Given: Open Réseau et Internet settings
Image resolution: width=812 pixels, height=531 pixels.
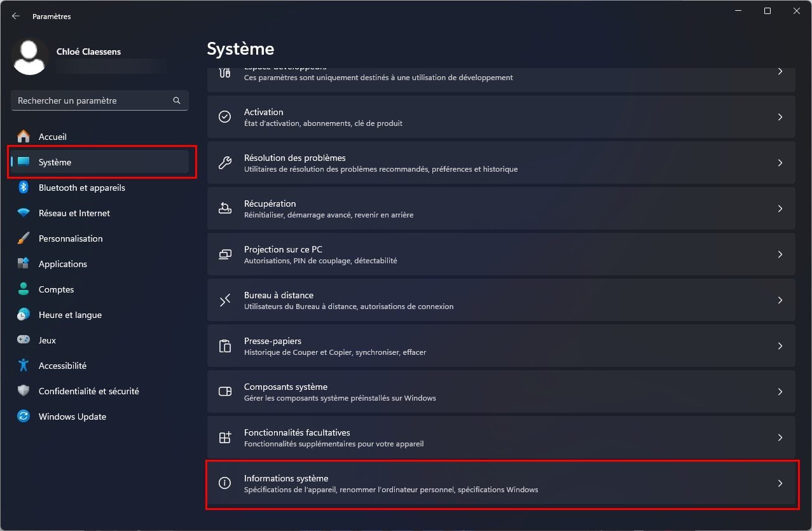Looking at the screenshot, I should pyautogui.click(x=100, y=213).
